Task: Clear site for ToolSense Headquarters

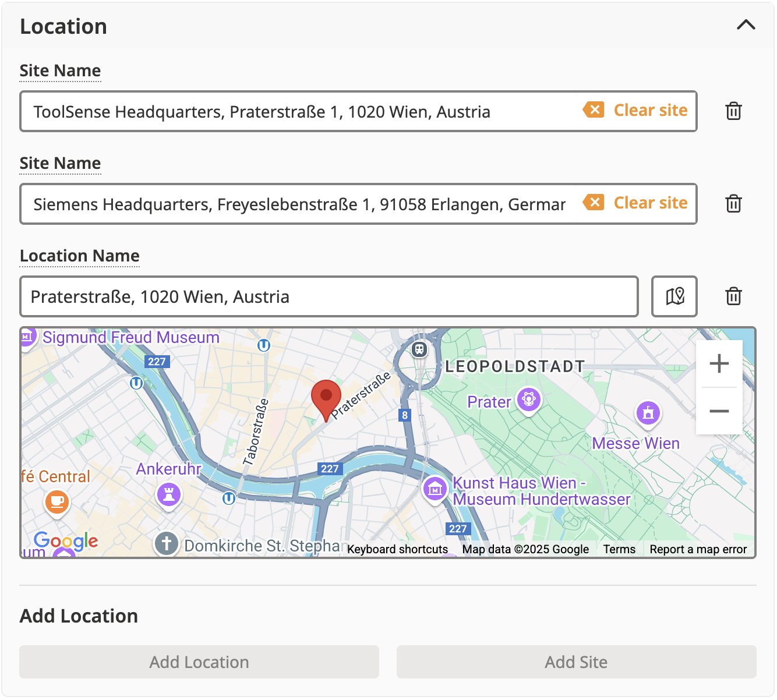Action: coord(636,110)
